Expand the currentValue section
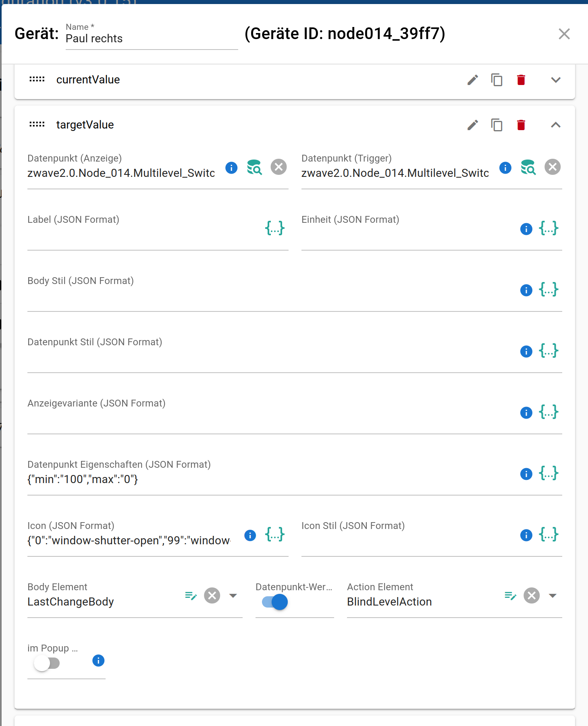Image resolution: width=588 pixels, height=726 pixels. tap(556, 80)
